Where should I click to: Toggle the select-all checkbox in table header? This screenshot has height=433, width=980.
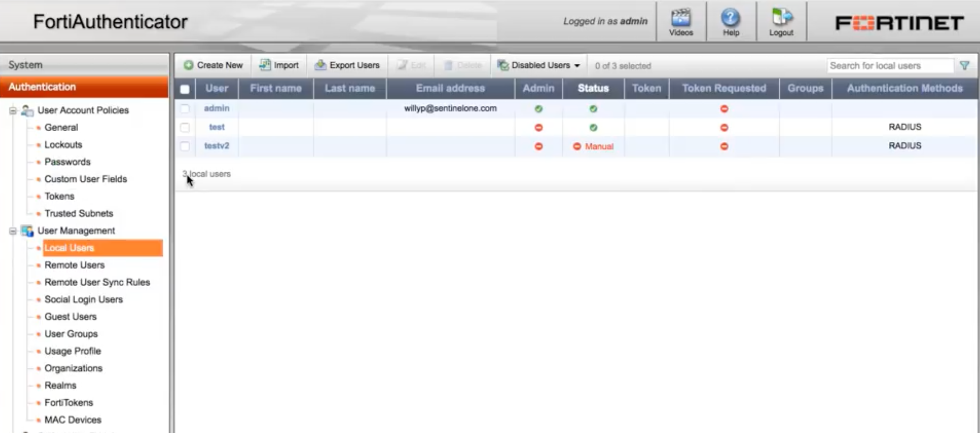[185, 89]
